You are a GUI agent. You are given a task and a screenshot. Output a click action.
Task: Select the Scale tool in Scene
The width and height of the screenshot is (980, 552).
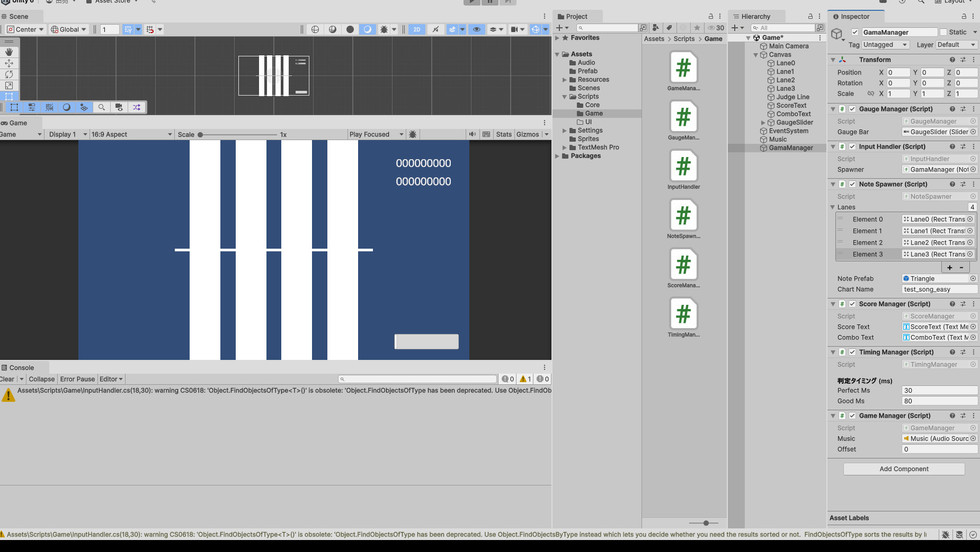[x=9, y=86]
